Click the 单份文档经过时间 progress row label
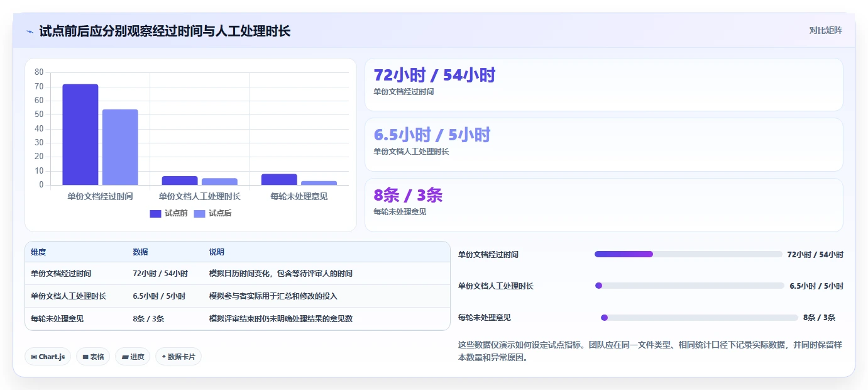 coord(488,255)
